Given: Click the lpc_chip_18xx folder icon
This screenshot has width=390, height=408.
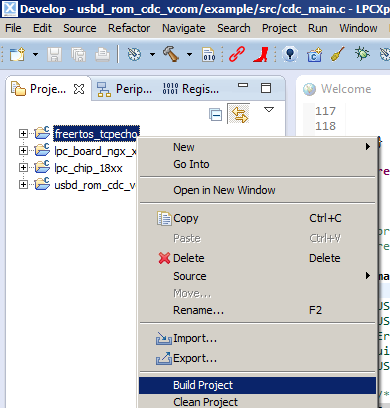Looking at the screenshot, I should click(42, 166).
